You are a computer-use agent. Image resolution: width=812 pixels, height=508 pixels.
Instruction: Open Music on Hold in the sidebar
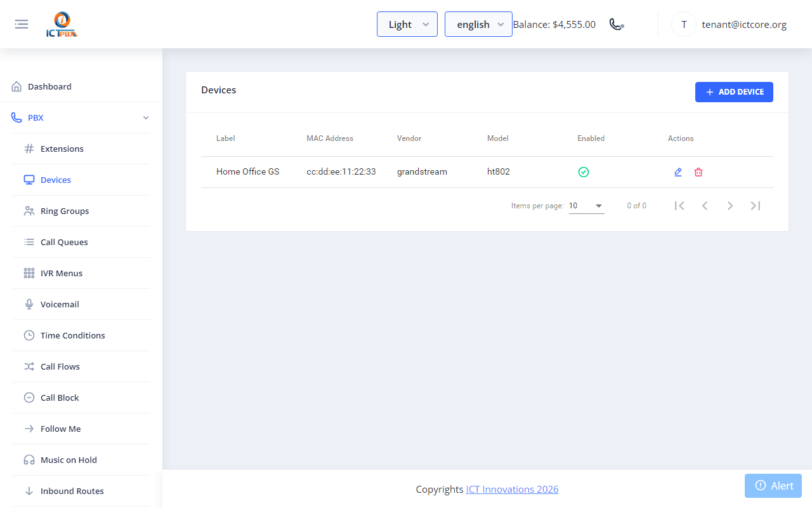[81, 460]
